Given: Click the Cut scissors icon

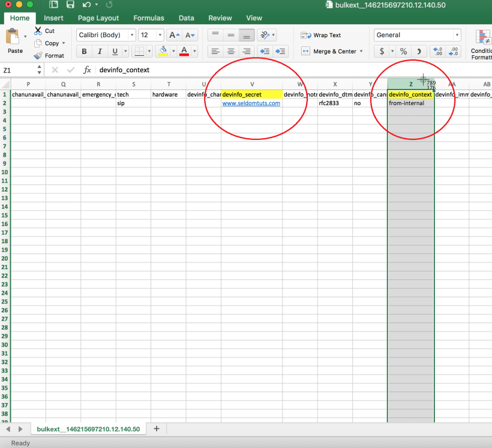Looking at the screenshot, I should pos(38,31).
